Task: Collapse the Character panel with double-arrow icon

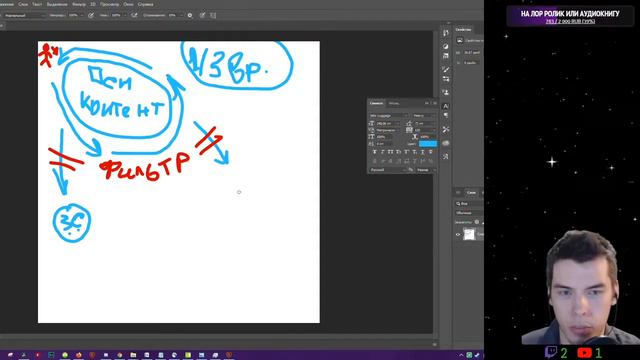Action: click(427, 103)
